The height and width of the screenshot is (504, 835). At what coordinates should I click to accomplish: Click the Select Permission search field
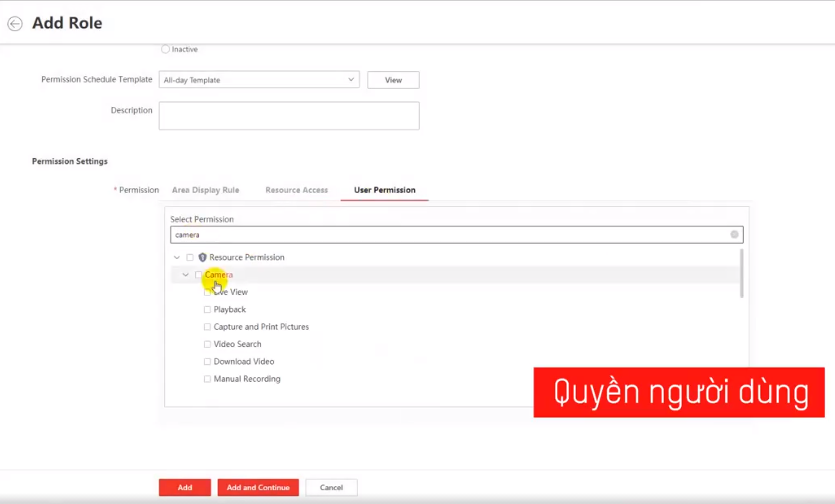[456, 234]
